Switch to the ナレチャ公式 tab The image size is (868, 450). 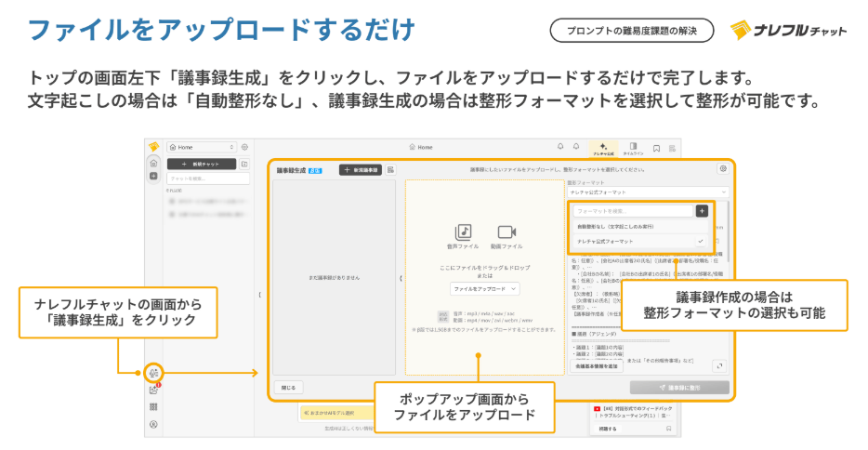pyautogui.click(x=603, y=147)
